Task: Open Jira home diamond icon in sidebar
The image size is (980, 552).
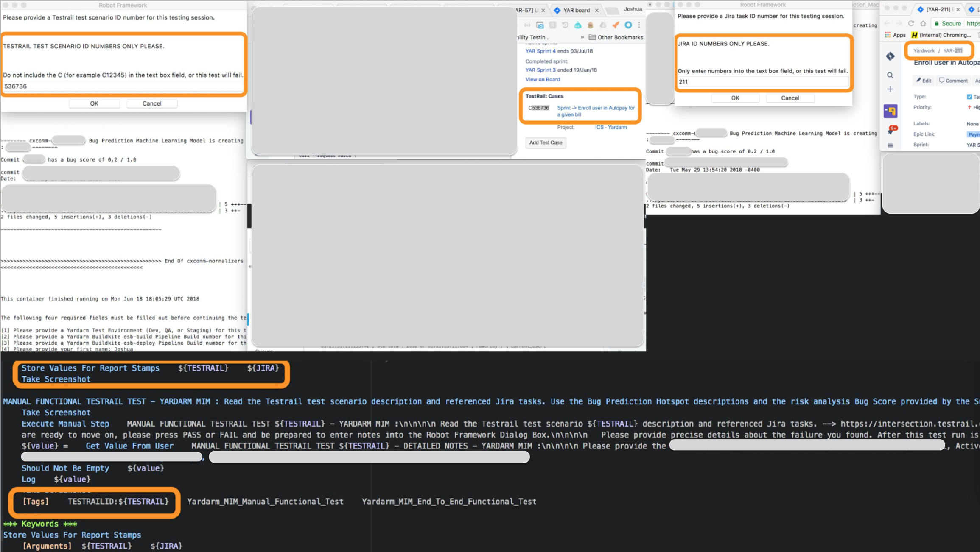Action: click(890, 56)
